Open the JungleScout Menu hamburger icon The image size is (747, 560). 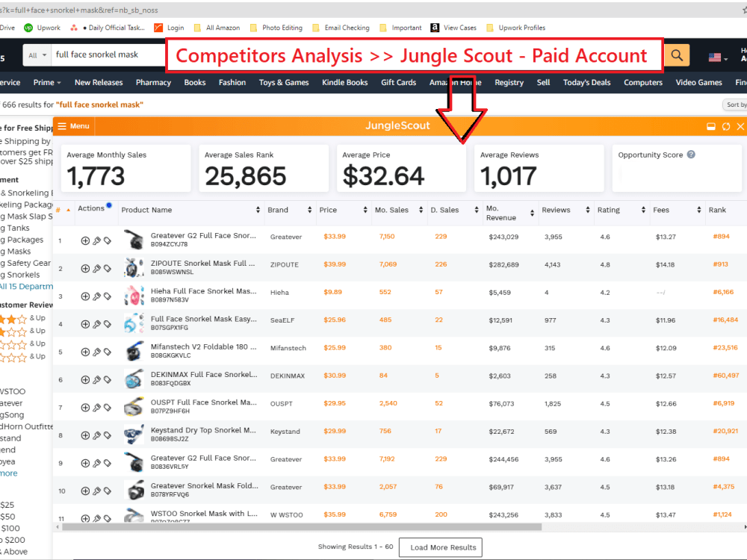tap(62, 126)
